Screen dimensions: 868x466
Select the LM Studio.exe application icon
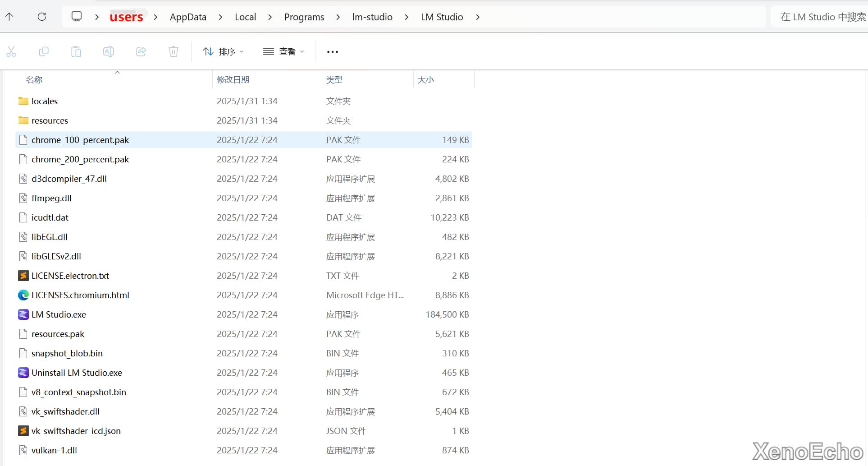[x=23, y=314]
